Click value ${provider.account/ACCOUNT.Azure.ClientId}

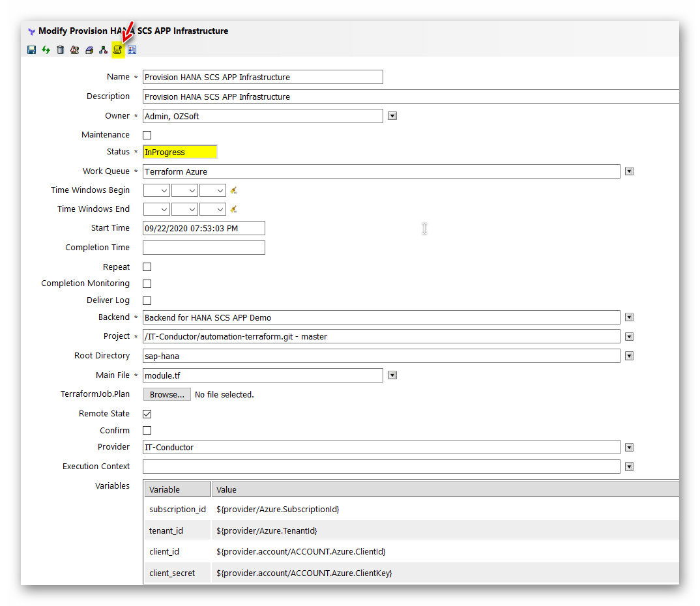(x=301, y=551)
